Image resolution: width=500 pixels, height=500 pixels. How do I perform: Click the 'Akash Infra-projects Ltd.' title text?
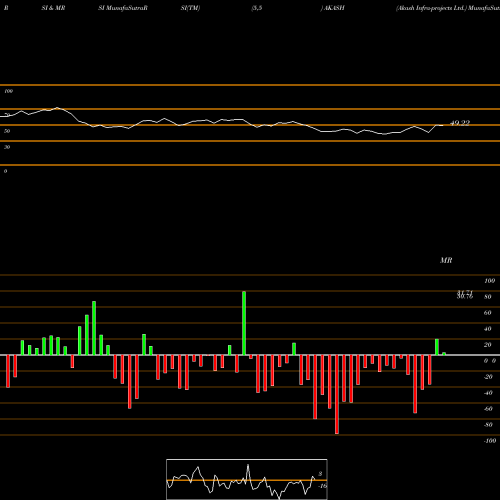tap(430, 8)
